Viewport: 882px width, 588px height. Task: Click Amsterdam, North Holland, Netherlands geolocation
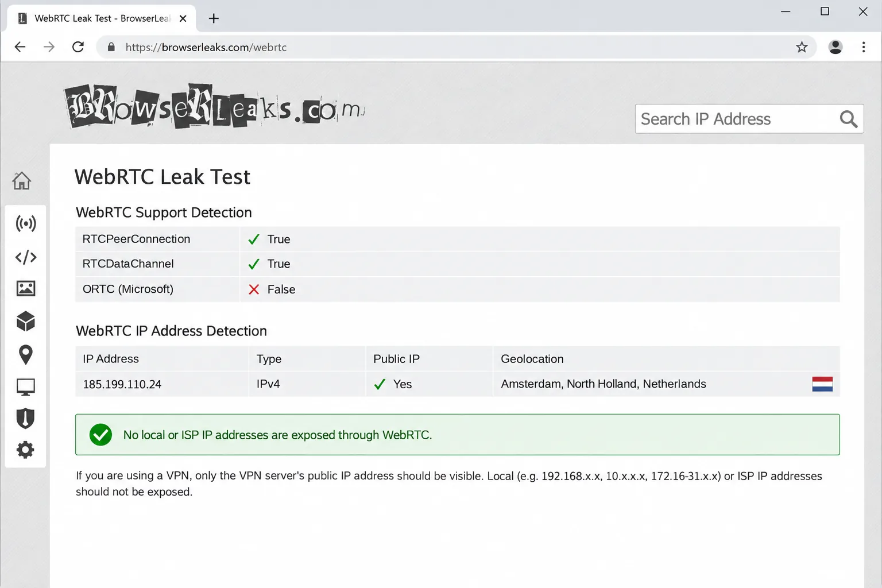[x=604, y=384]
